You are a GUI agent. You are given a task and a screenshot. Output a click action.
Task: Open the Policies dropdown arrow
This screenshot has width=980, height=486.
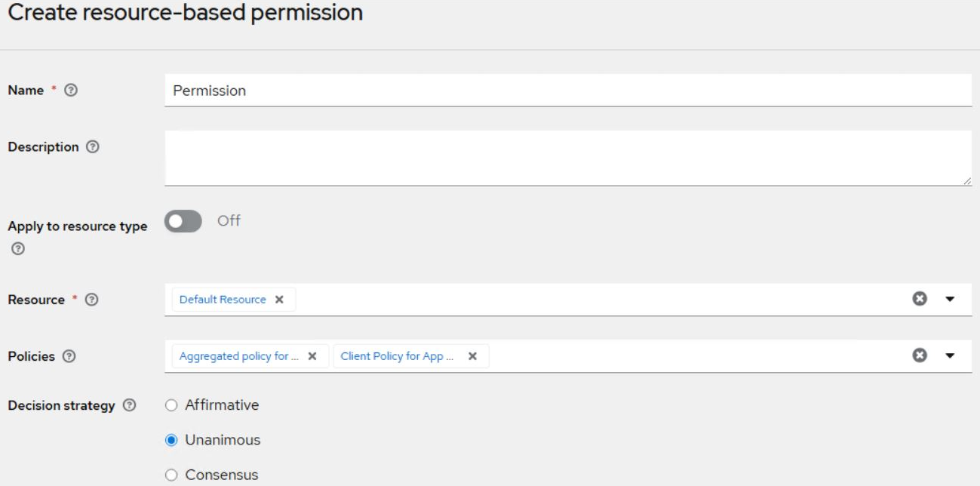click(x=950, y=356)
